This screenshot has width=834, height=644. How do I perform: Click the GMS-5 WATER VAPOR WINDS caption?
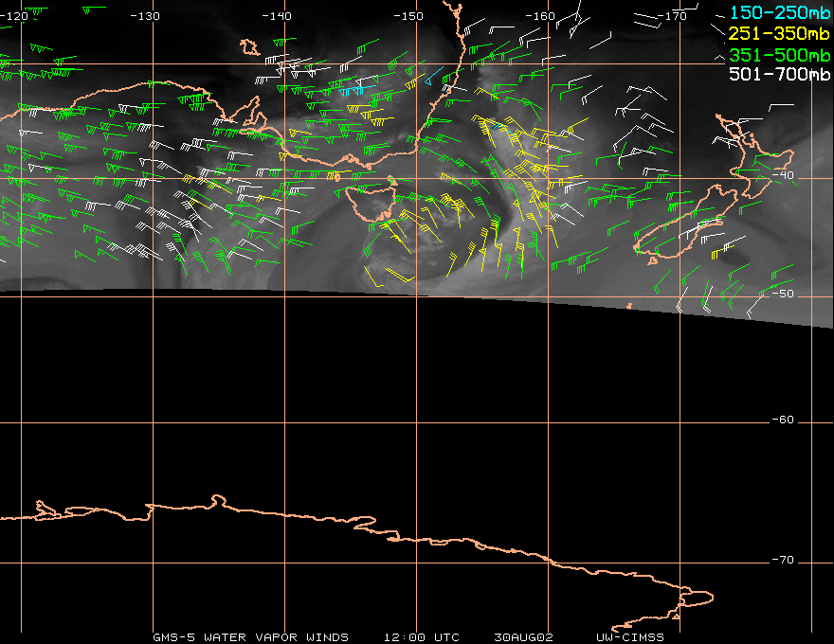click(250, 637)
